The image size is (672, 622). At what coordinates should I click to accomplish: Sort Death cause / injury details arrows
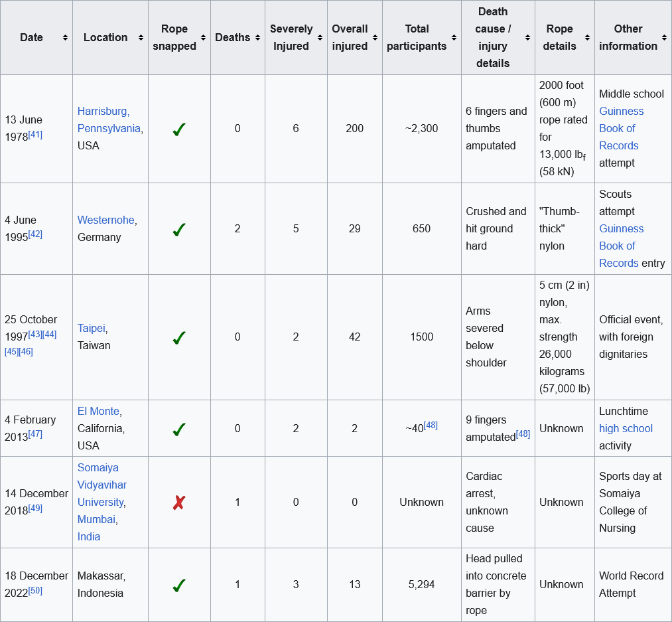[x=527, y=38]
